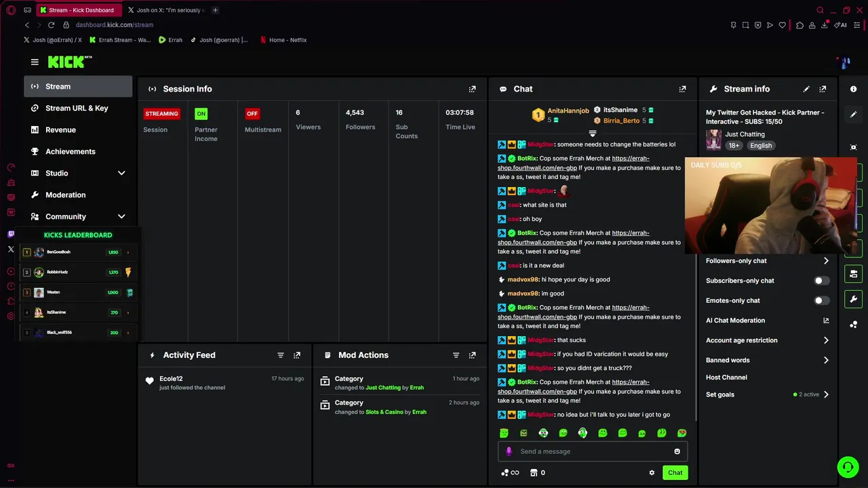
Task: Click Just Chatting link in Mod Actions
Action: [383, 388]
